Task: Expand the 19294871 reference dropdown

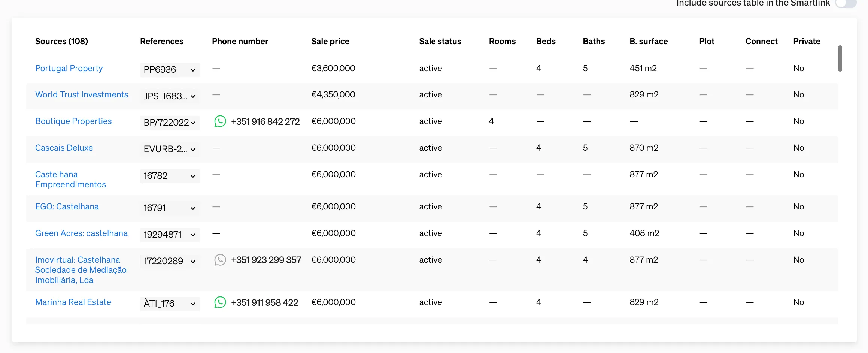Action: coord(170,235)
